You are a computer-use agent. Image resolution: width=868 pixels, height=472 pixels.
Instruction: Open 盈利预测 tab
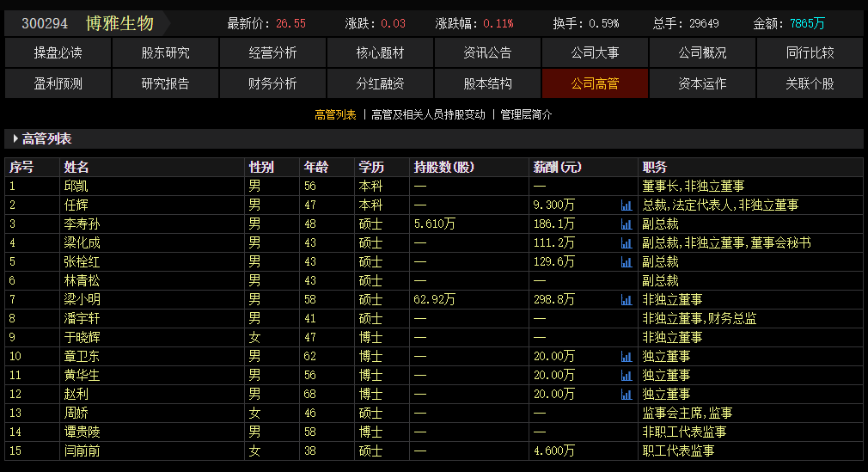click(58, 83)
